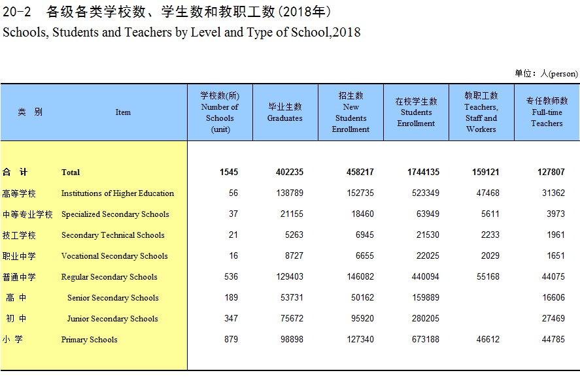The width and height of the screenshot is (580, 392).
Task: Click the Chinese label '高等学校'
Action: (x=19, y=193)
